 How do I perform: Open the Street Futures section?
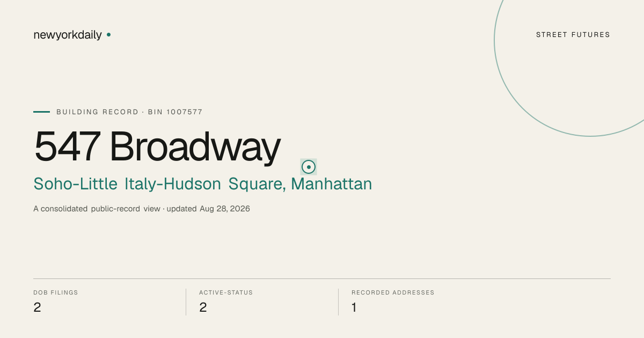[x=573, y=35]
